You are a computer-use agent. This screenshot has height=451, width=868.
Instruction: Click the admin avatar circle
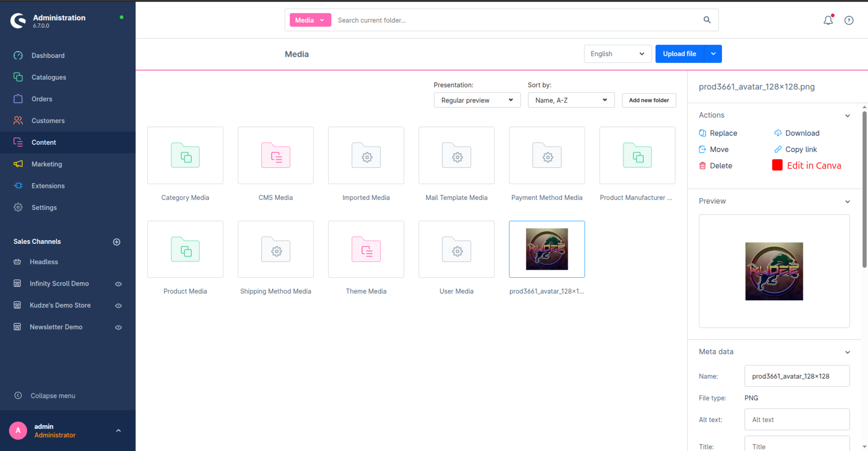(18, 431)
